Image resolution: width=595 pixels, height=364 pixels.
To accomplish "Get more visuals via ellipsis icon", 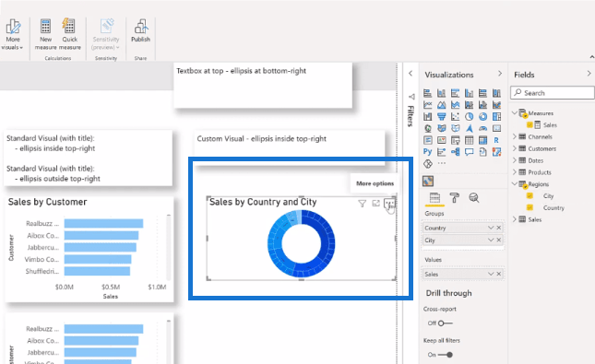I will (x=441, y=163).
